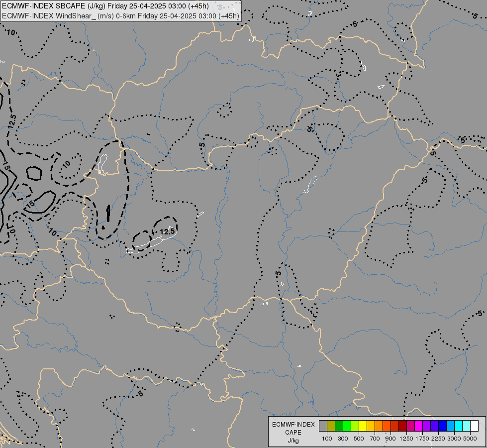Viewport: 487px width, 448px height.
Task: Click the gray swatch in the CAPE legend
Action: (x=323, y=426)
